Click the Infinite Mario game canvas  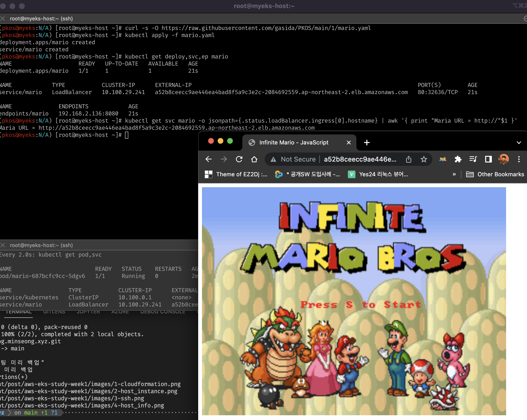coord(354,301)
